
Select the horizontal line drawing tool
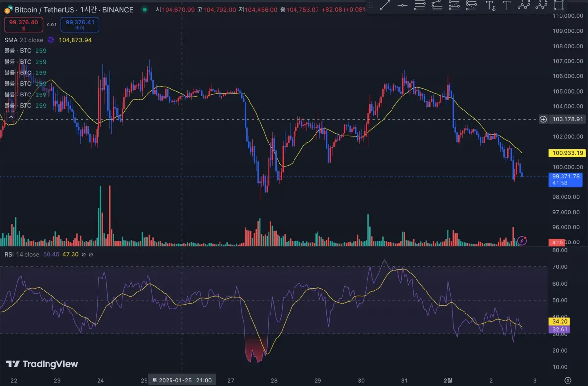(403, 5)
